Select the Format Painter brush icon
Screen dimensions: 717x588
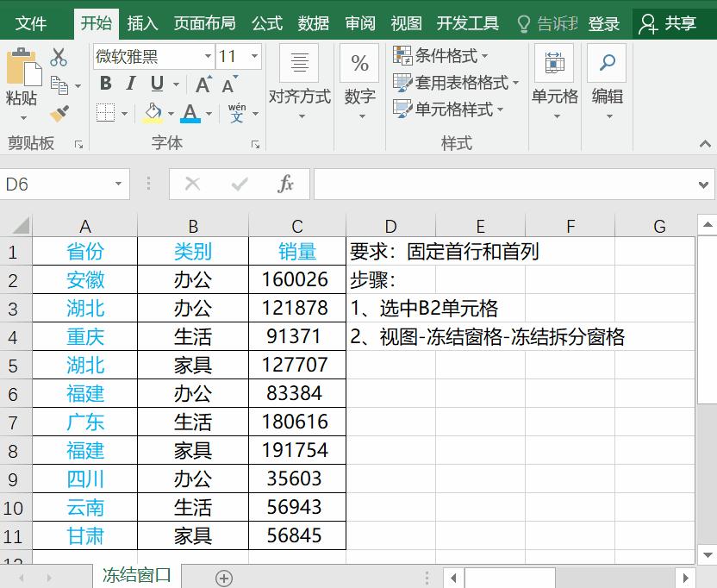tap(59, 112)
